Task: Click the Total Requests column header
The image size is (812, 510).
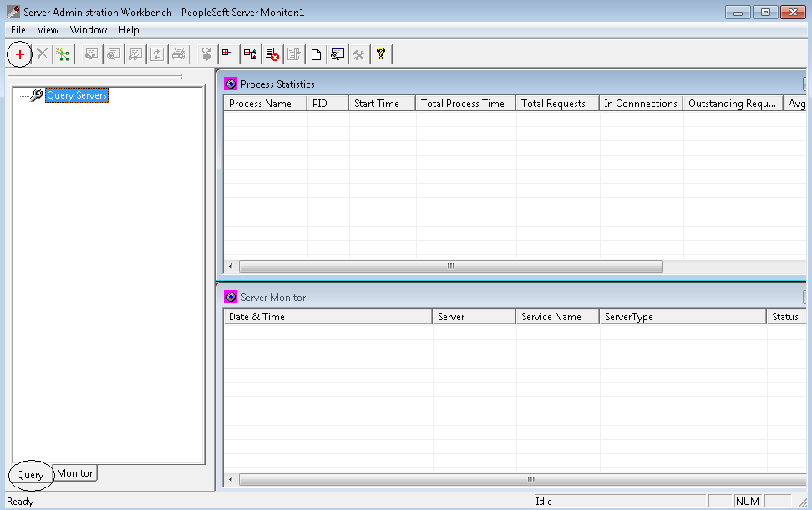Action: coord(558,104)
